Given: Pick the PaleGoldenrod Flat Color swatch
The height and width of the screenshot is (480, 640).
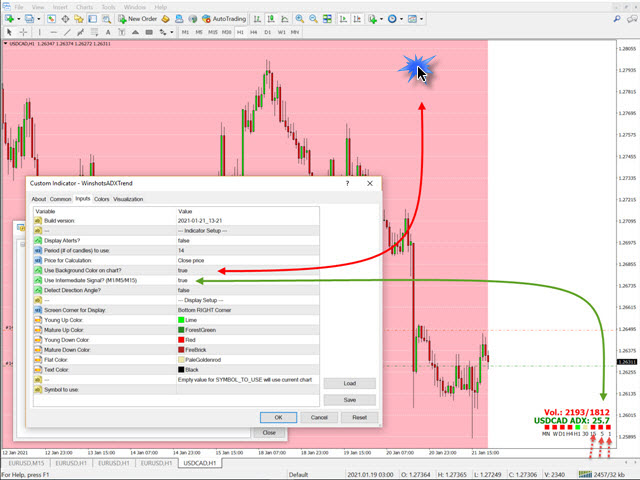Looking at the screenshot, I should click(181, 360).
